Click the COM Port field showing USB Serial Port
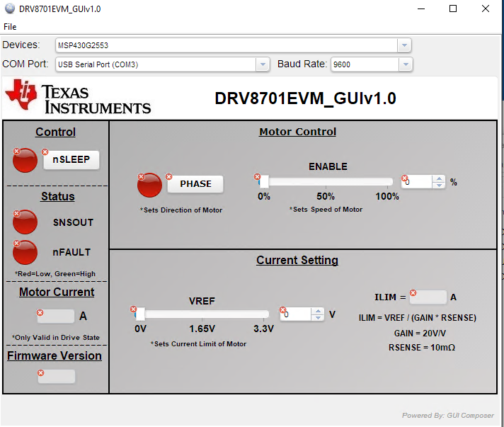Screen dimensions: 504x427 162,64
